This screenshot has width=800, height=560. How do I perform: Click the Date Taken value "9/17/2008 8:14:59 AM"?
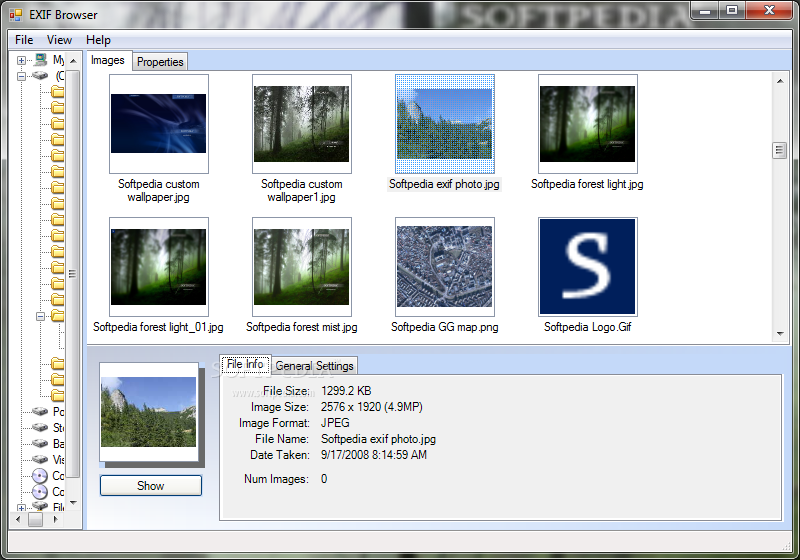(373, 455)
